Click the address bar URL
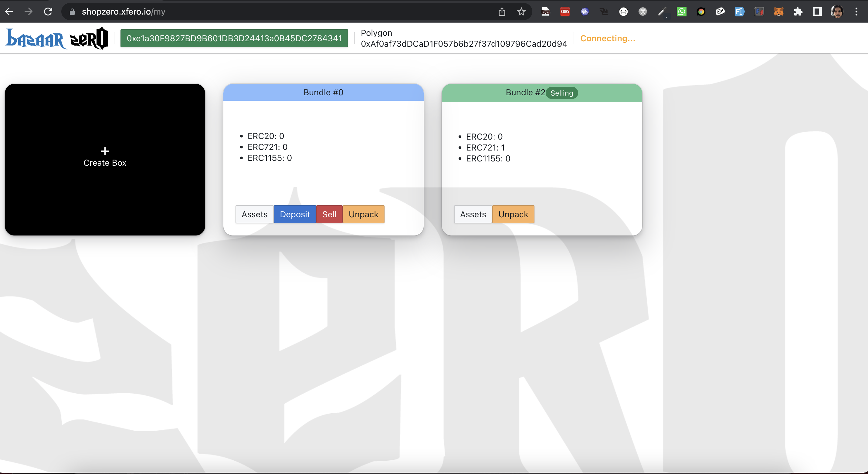Image resolution: width=868 pixels, height=474 pixels. [x=124, y=12]
